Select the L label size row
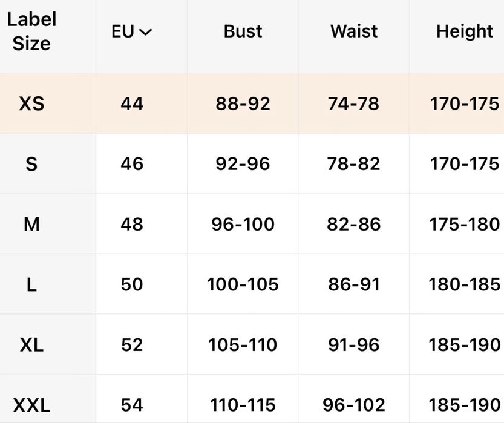Viewport: 504px width, 423px height. click(31, 284)
